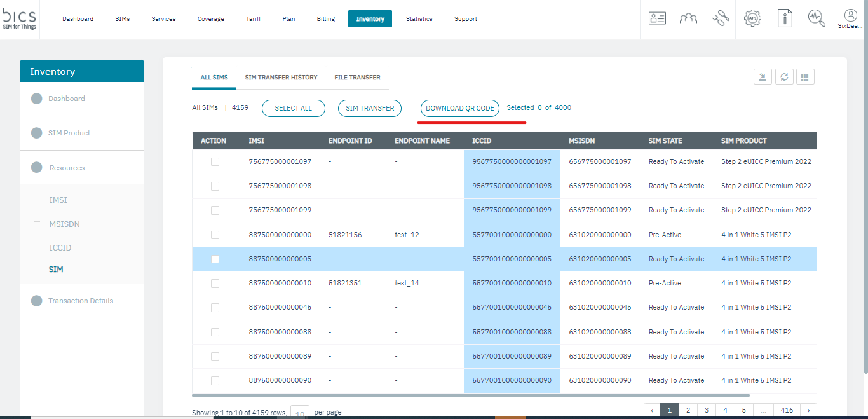The height and width of the screenshot is (419, 868).
Task: Click the Download QR Code button
Action: pyautogui.click(x=459, y=109)
